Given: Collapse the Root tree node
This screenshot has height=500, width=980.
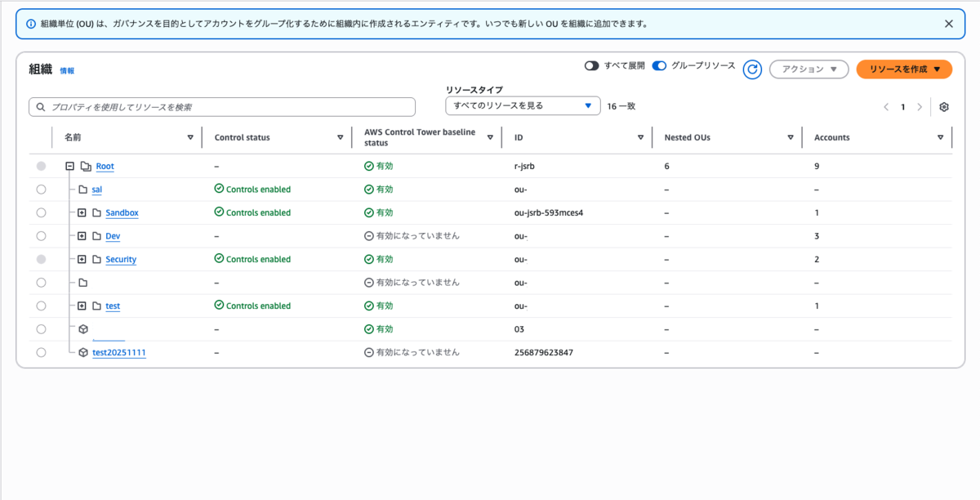Looking at the screenshot, I should tap(70, 166).
